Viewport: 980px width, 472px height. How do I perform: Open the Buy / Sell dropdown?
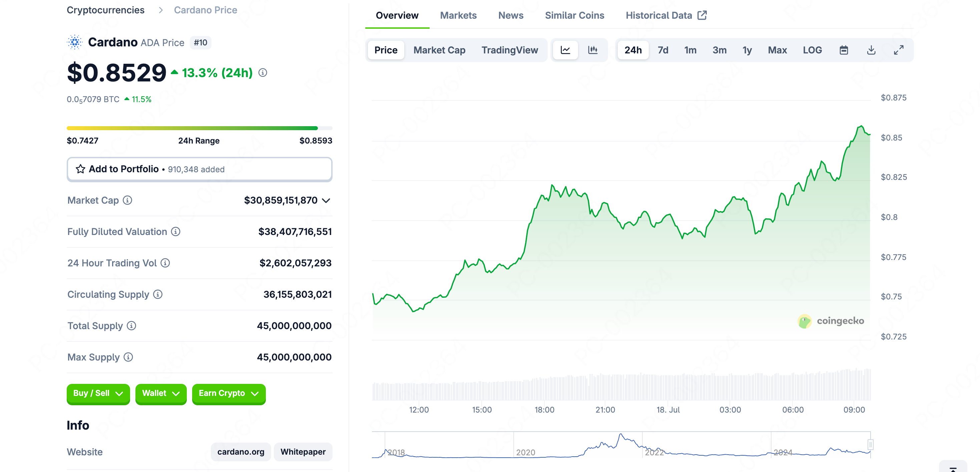point(98,394)
